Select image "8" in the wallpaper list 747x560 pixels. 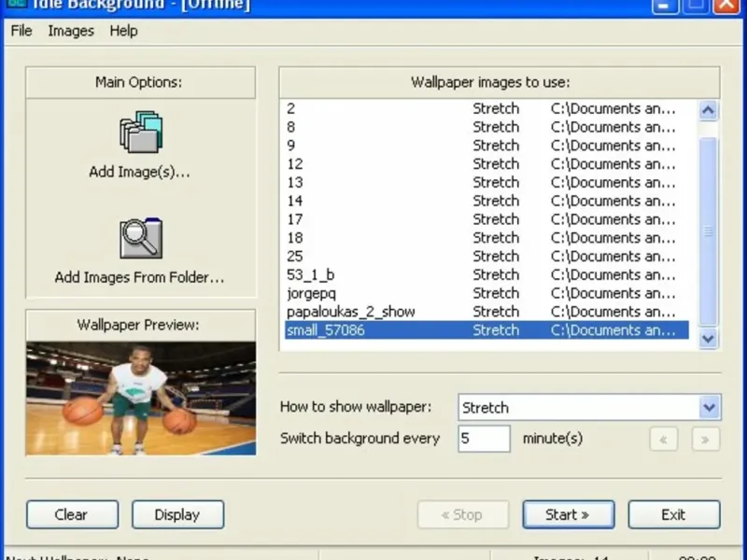486,127
